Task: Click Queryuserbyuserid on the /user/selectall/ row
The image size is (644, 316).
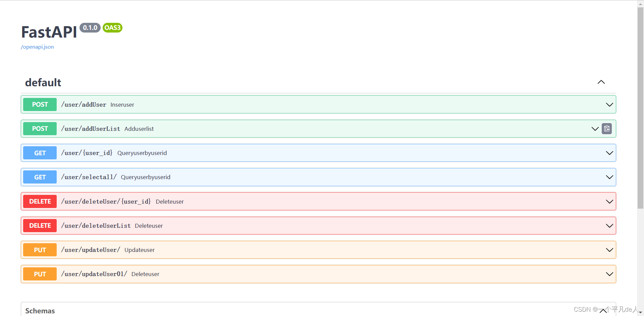Action: (146, 177)
